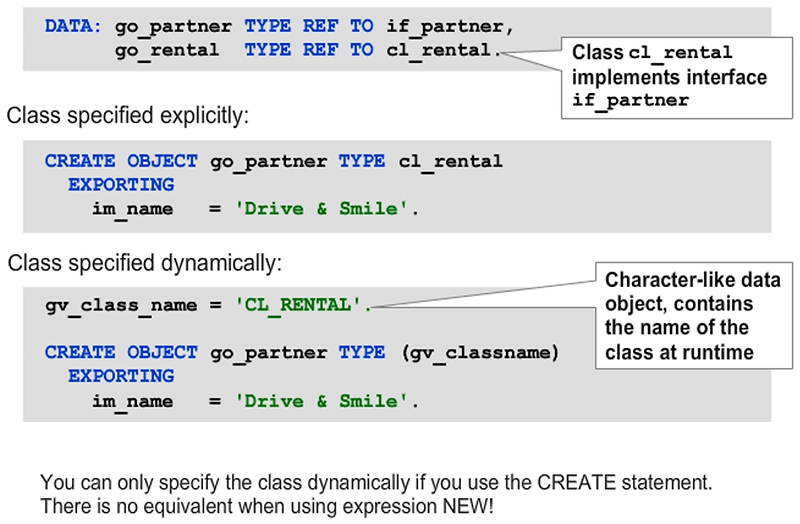Click im_name parameter in the explicit block
800x524 pixels.
133,209
